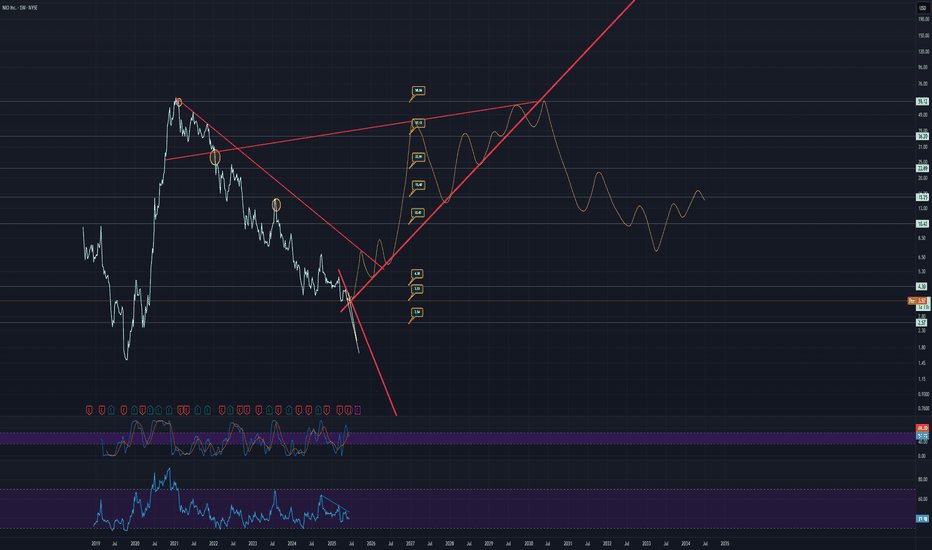Click the 0.7600 level on the price axis
Screen dimensions: 932x550
click(x=924, y=408)
